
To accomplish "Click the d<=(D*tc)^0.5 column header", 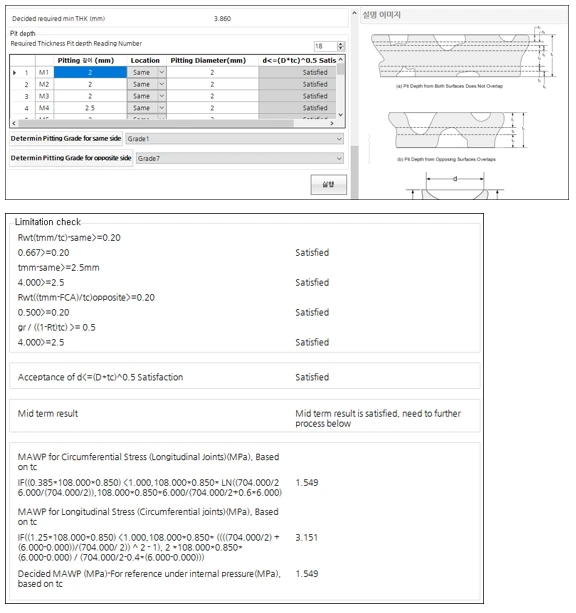I will click(298, 61).
